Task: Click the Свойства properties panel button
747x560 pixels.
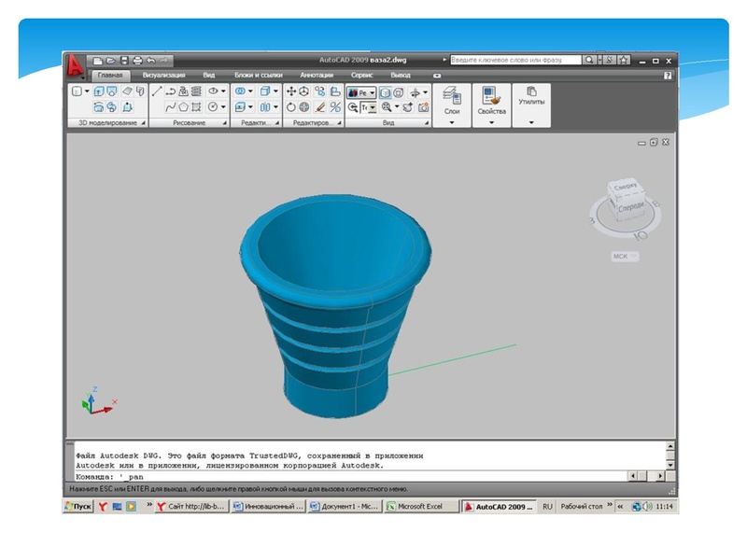Action: tap(491, 101)
